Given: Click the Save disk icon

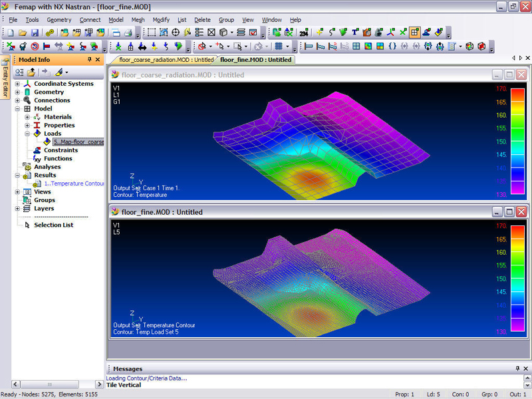Looking at the screenshot, I should tap(35, 33).
